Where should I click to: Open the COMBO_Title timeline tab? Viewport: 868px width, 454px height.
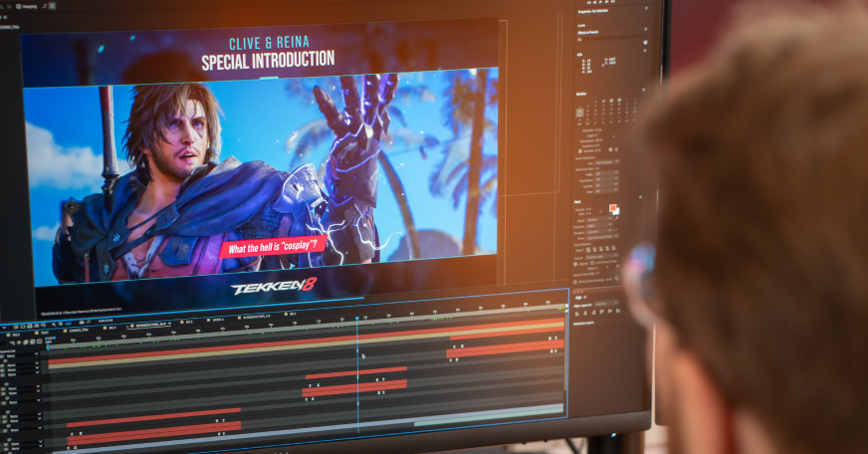[76, 330]
